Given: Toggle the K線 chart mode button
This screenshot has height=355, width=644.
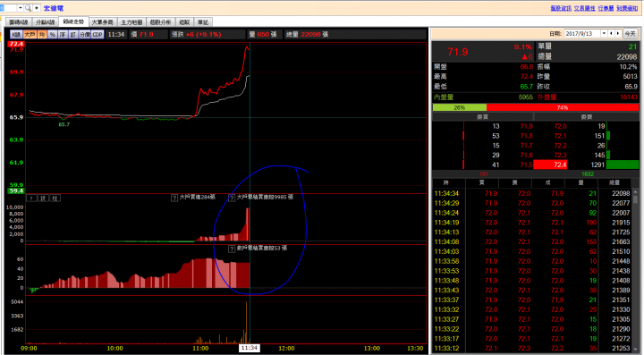Looking at the screenshot, I should (x=16, y=35).
